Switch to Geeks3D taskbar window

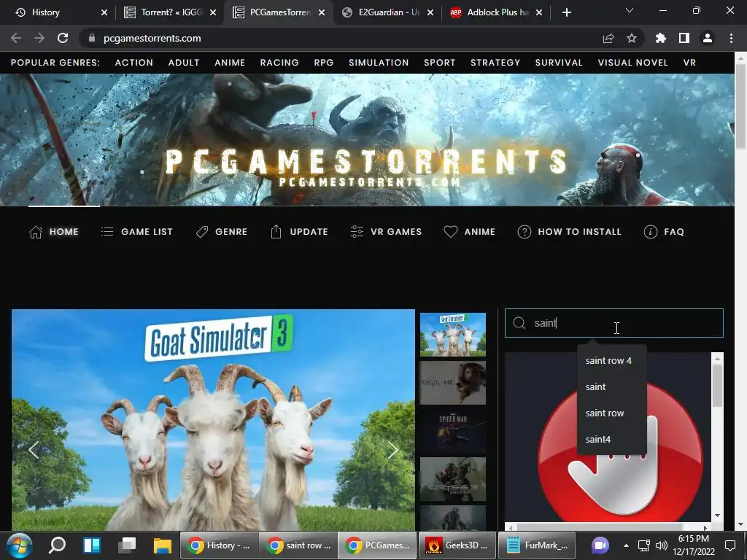pyautogui.click(x=457, y=545)
